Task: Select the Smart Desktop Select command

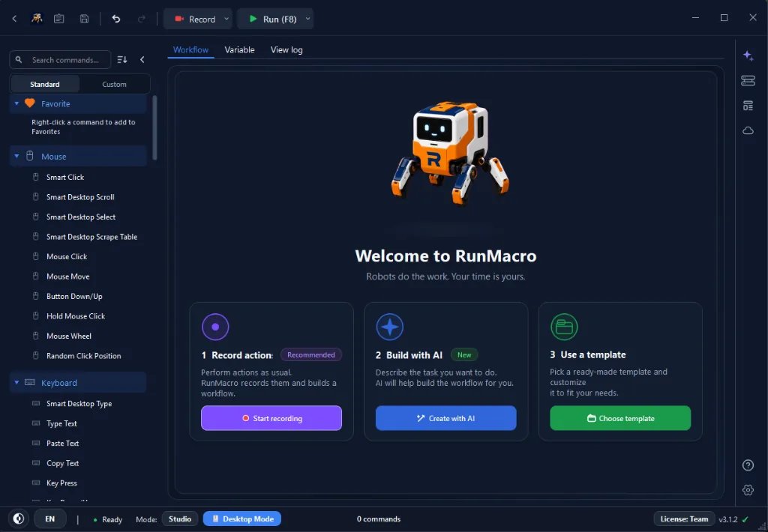Action: click(81, 217)
